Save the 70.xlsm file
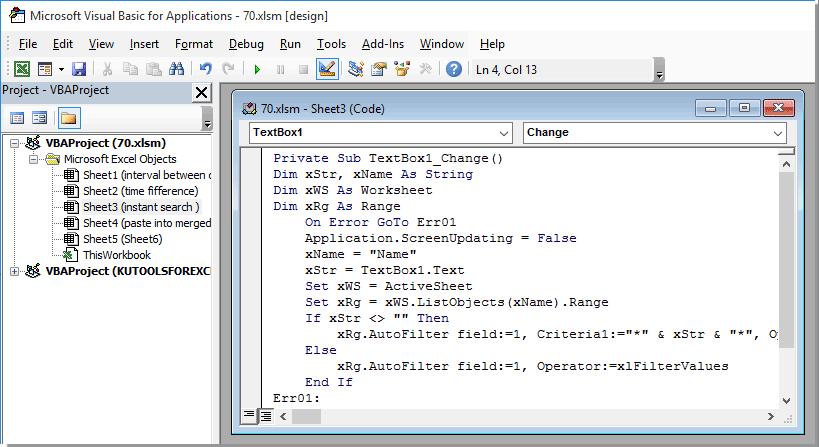This screenshot has height=447, width=819. (x=79, y=69)
